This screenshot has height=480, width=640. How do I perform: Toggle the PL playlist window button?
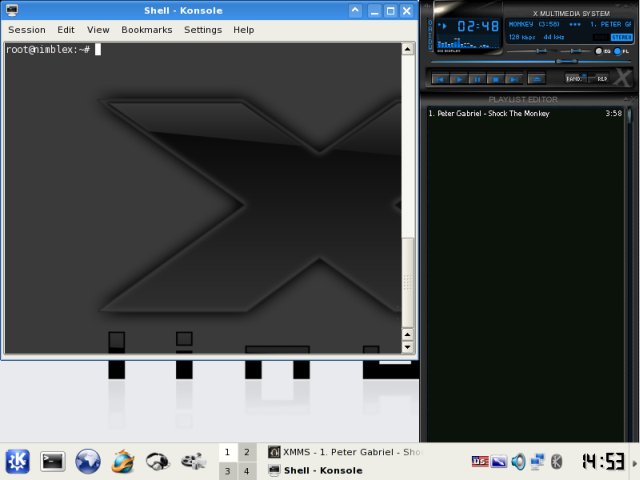(x=622, y=51)
